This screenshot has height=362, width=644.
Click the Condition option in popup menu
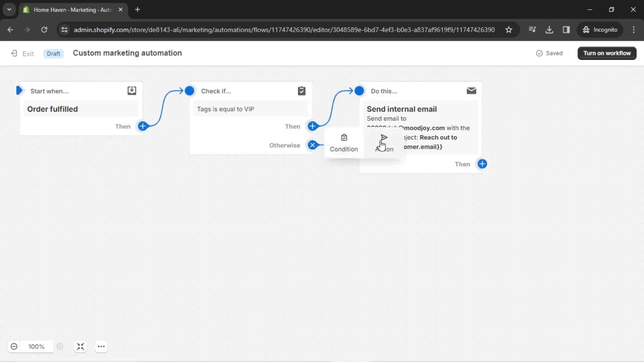click(x=344, y=142)
